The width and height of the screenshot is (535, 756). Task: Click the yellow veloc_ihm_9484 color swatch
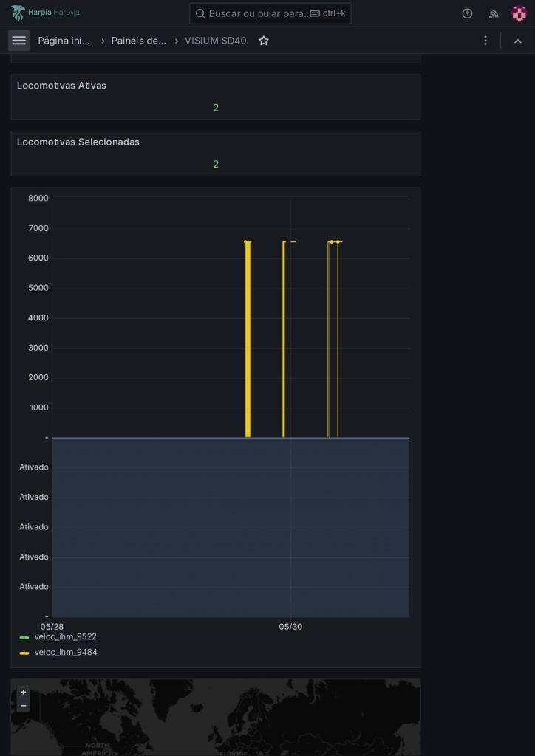[24, 653]
